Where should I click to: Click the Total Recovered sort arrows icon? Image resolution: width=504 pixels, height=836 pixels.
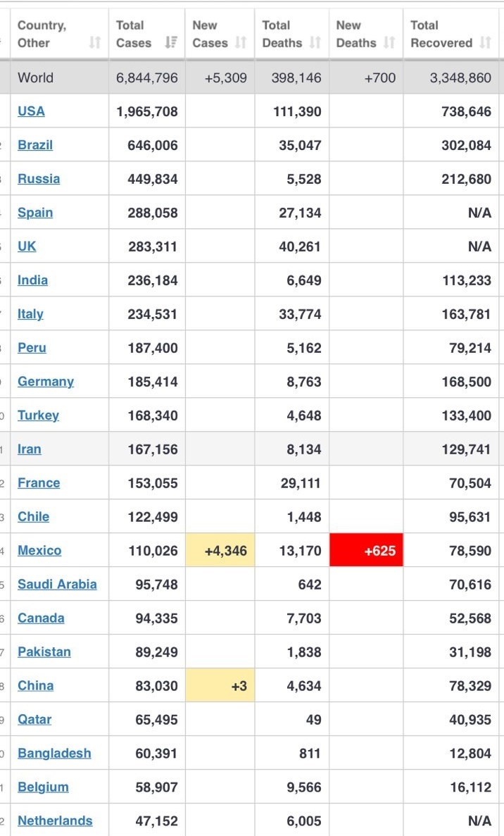(x=485, y=43)
